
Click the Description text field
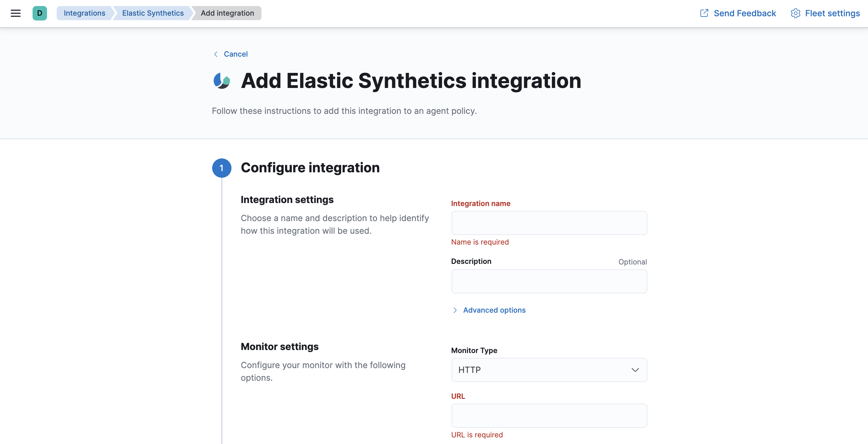(x=549, y=281)
